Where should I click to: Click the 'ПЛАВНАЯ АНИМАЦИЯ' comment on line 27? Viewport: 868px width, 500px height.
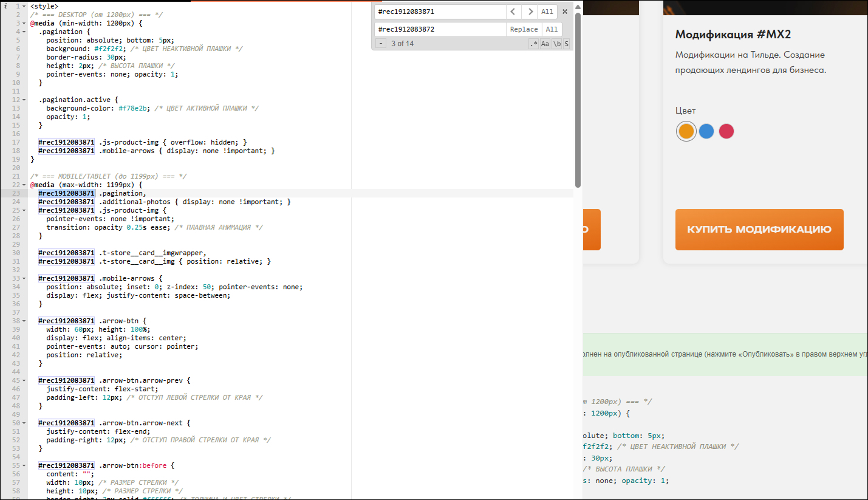click(219, 227)
